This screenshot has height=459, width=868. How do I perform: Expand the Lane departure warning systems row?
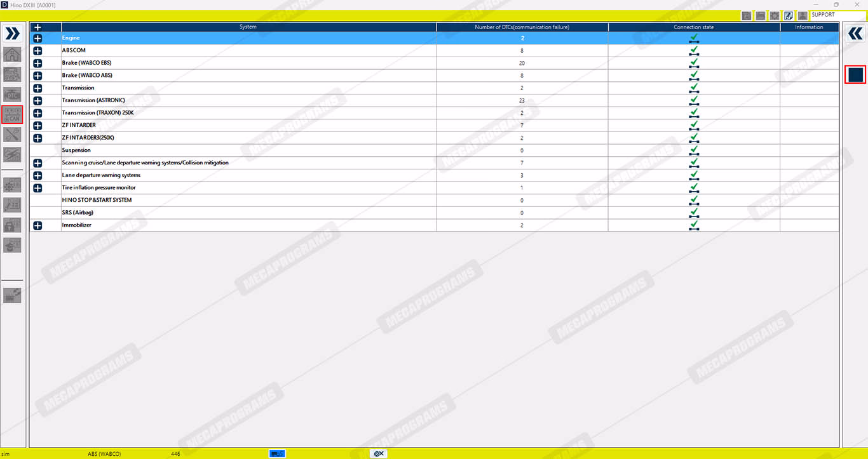37,175
